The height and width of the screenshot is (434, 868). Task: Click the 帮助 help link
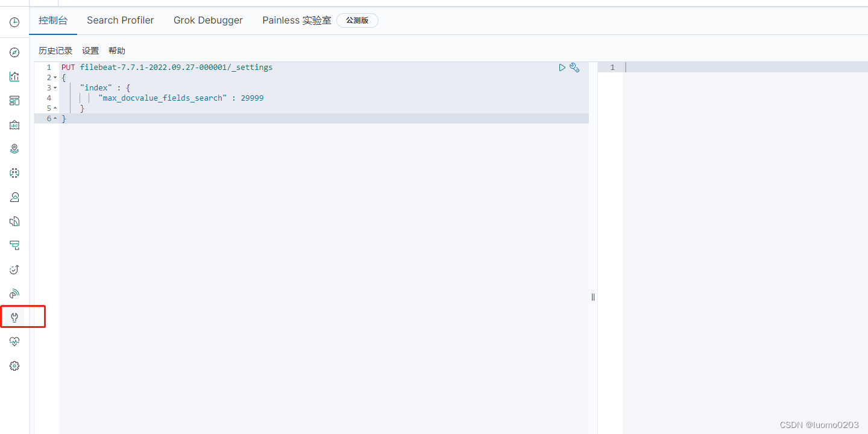(x=117, y=50)
